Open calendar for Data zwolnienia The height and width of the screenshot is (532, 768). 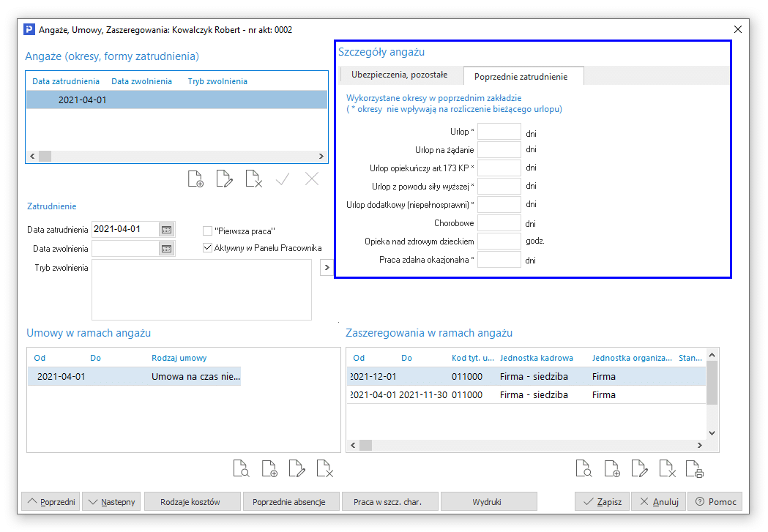click(166, 249)
